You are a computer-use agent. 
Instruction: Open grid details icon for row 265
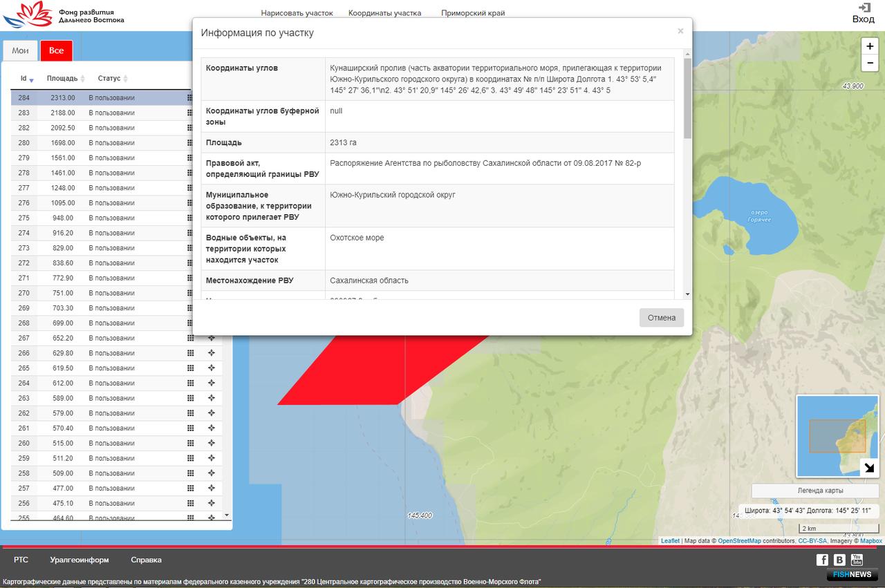190,368
